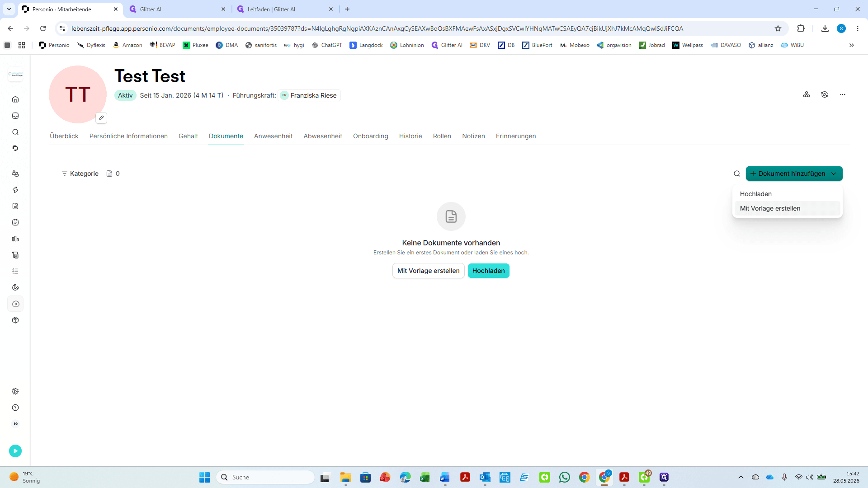Click the browser address bar

click(420, 28)
